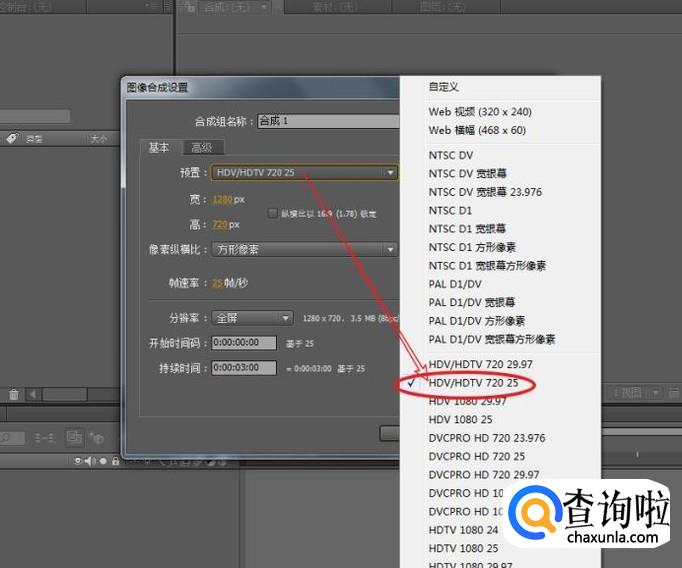Image resolution: width=682 pixels, height=568 pixels.
Task: Select PAL D1/DV 宽银幕 preset
Action: tap(472, 302)
